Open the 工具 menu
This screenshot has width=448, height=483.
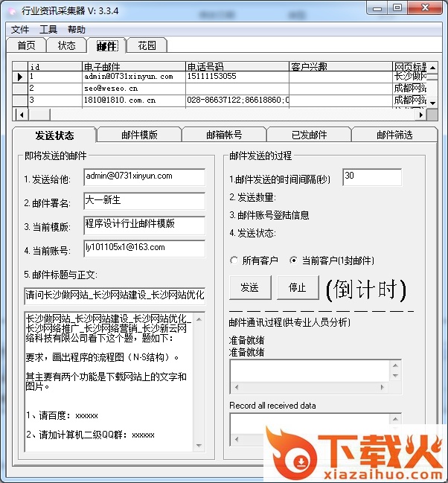pyautogui.click(x=48, y=30)
